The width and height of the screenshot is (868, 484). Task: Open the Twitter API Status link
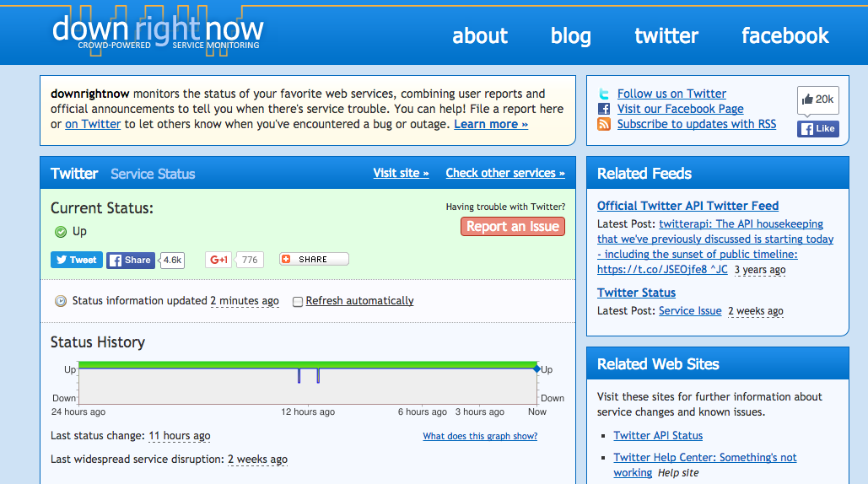pyautogui.click(x=658, y=436)
